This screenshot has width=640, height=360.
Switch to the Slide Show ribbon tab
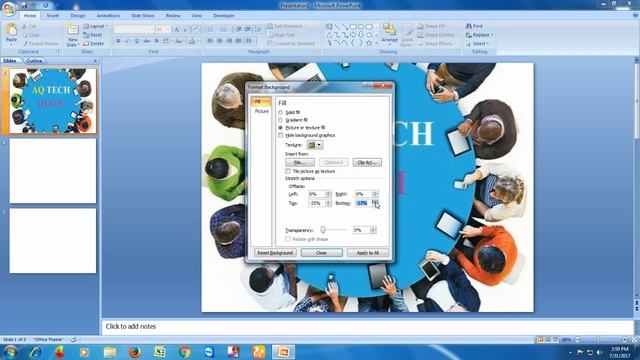click(x=142, y=16)
